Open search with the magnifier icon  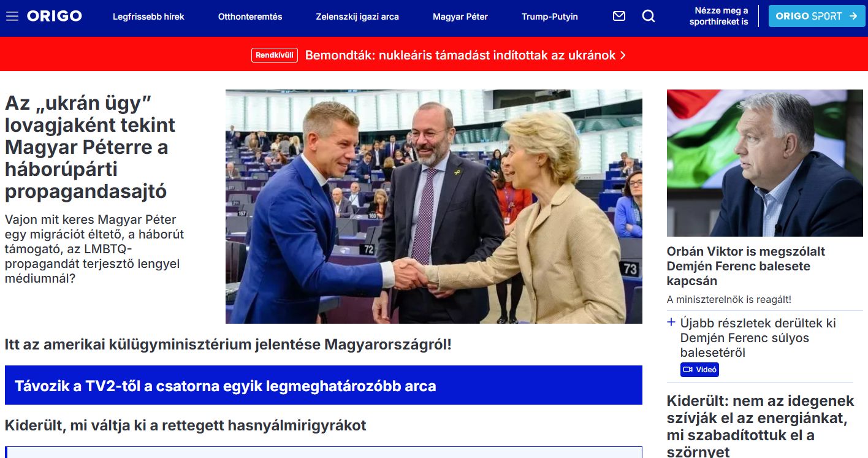(x=649, y=17)
